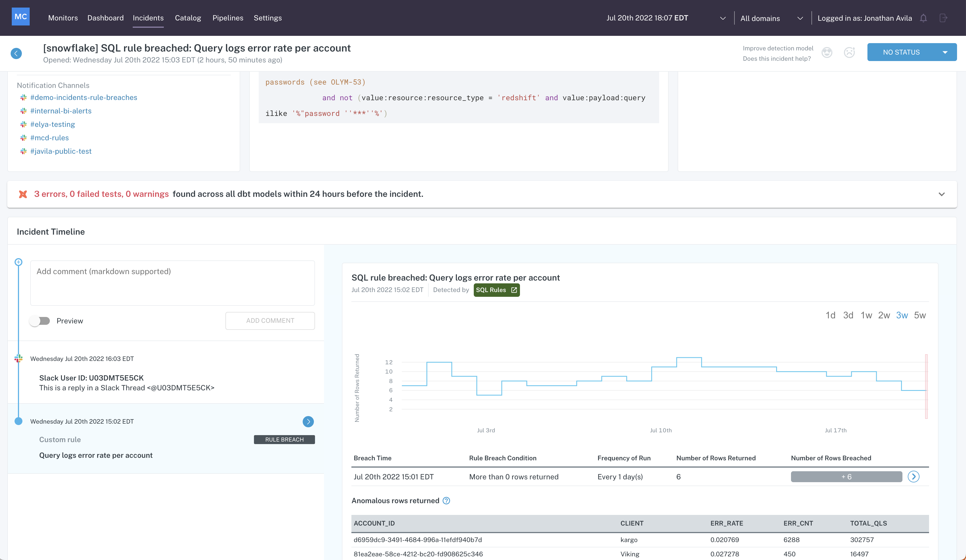Click Slack User ID U03DMT5E5CK text
Viewport: 966px width, 560px height.
91,378
